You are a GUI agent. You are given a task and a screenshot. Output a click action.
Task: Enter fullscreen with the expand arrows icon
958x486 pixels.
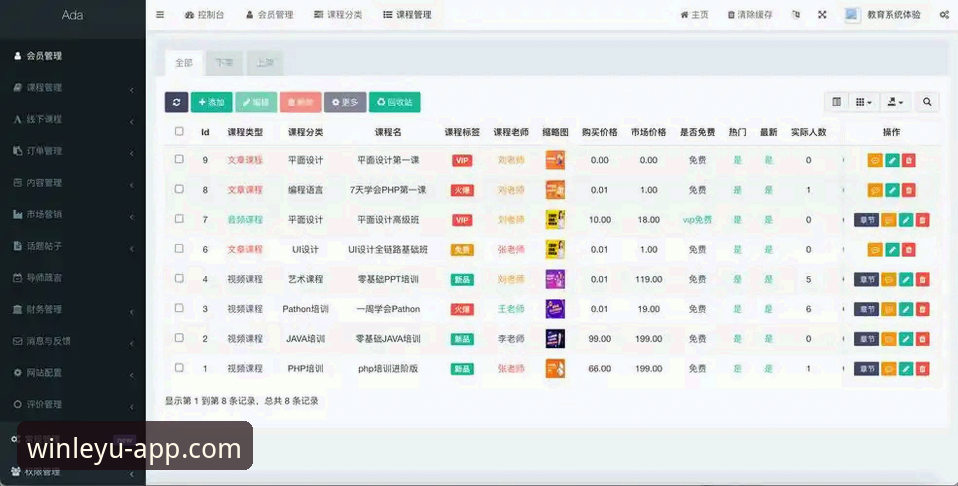tap(822, 15)
